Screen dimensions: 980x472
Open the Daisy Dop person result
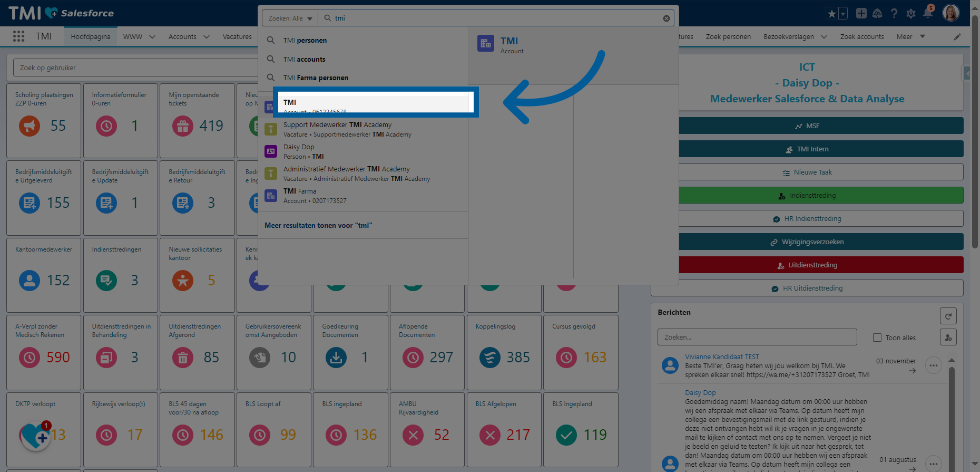(364, 151)
